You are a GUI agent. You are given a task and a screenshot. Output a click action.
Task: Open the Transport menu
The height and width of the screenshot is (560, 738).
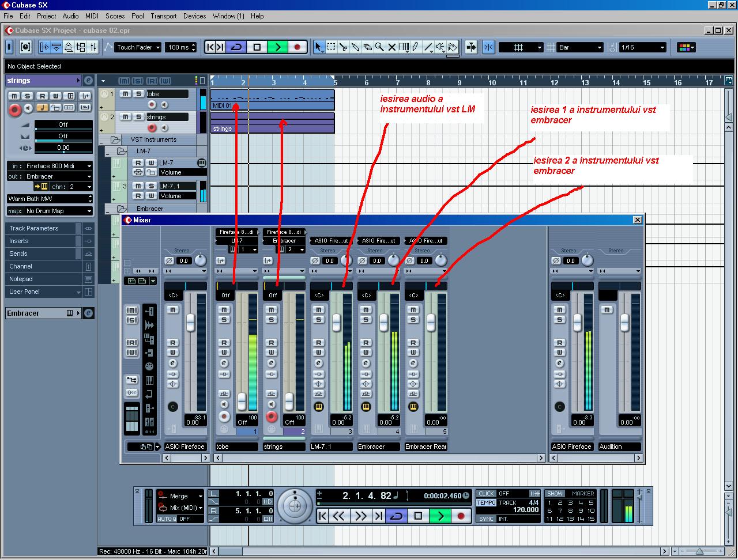point(164,16)
